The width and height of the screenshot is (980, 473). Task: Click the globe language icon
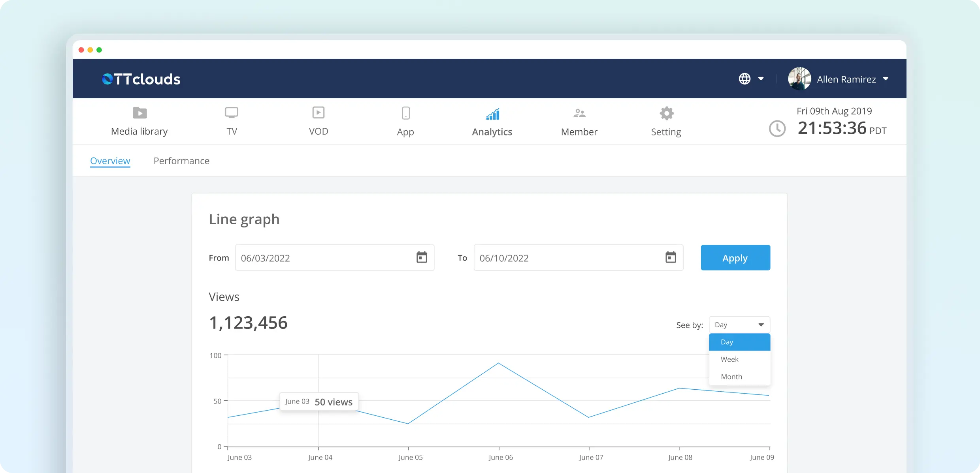pos(744,79)
